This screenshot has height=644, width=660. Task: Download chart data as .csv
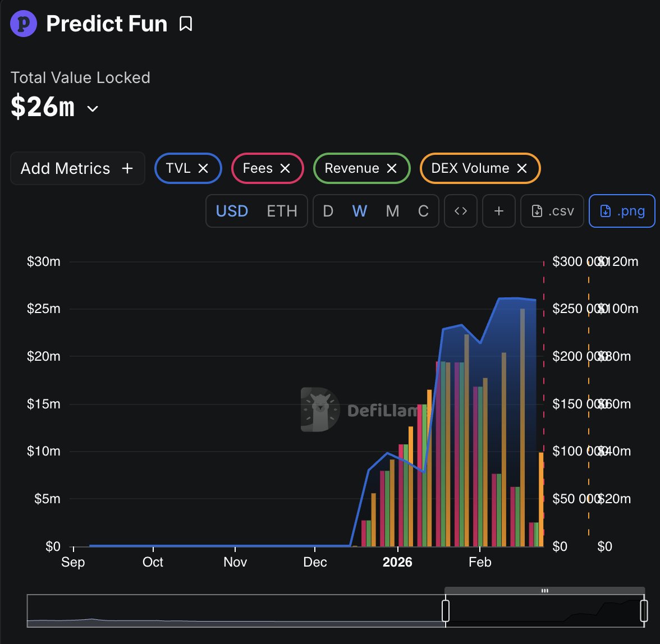[x=552, y=211]
